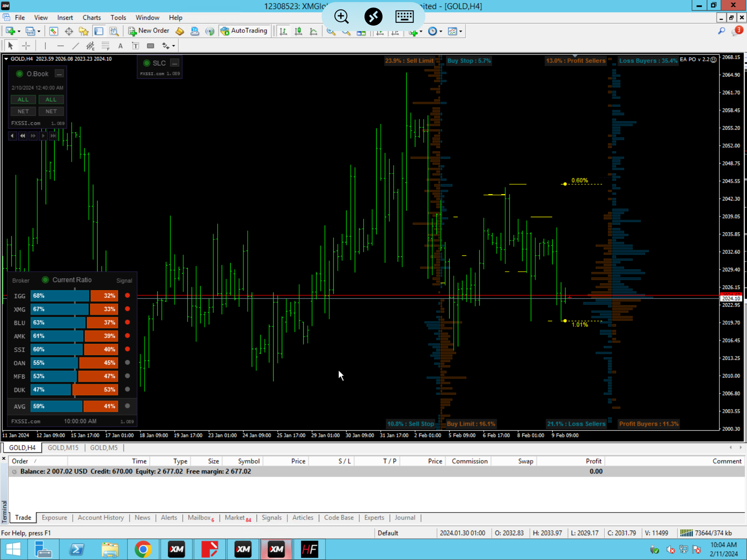
Task: Open the Strategy Tester icon
Action: pos(114,31)
